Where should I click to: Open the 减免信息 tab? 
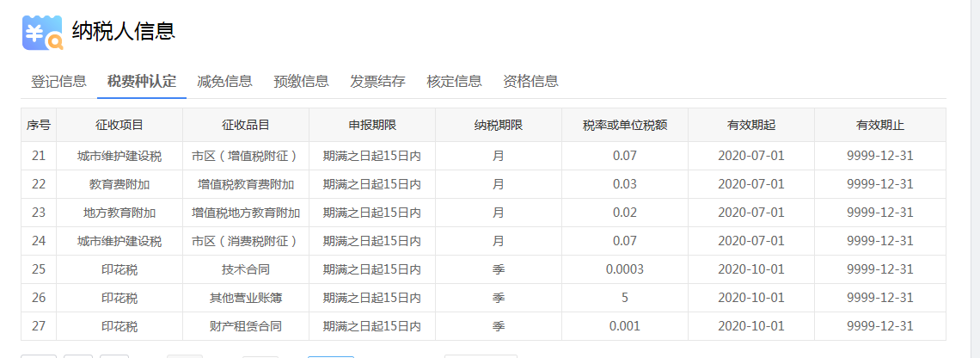pyautogui.click(x=224, y=82)
